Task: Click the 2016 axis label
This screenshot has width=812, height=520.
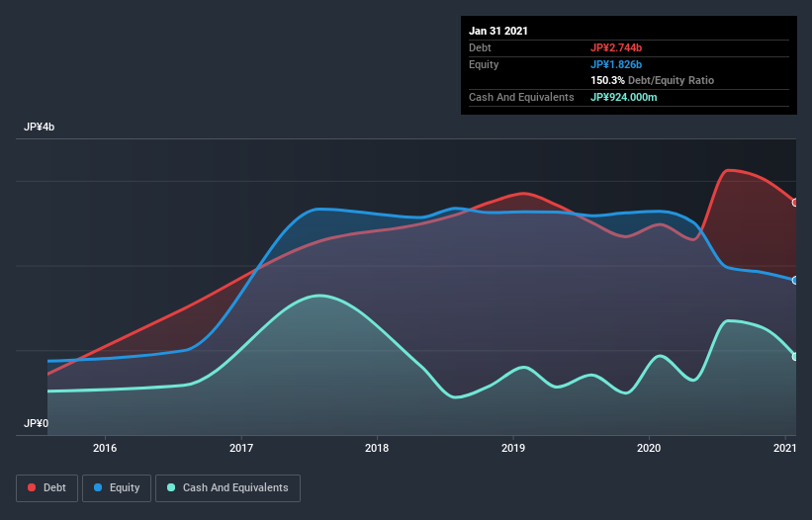Action: (105, 448)
